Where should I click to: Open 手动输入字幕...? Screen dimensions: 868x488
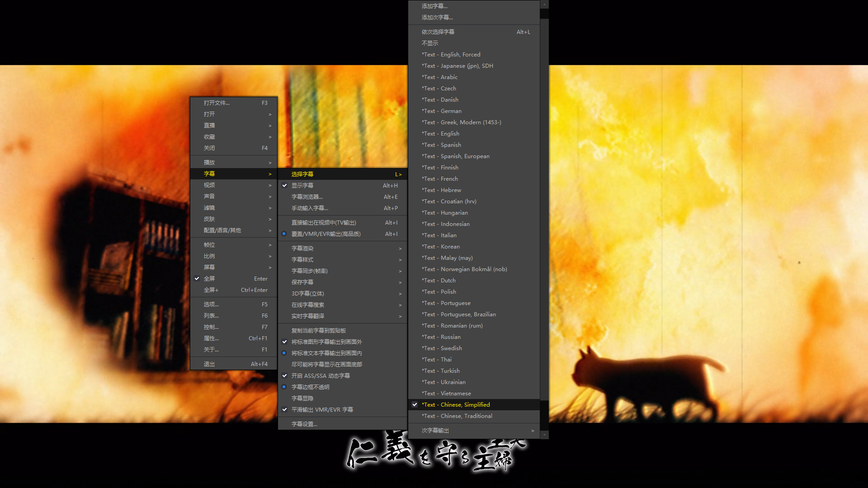(342, 208)
